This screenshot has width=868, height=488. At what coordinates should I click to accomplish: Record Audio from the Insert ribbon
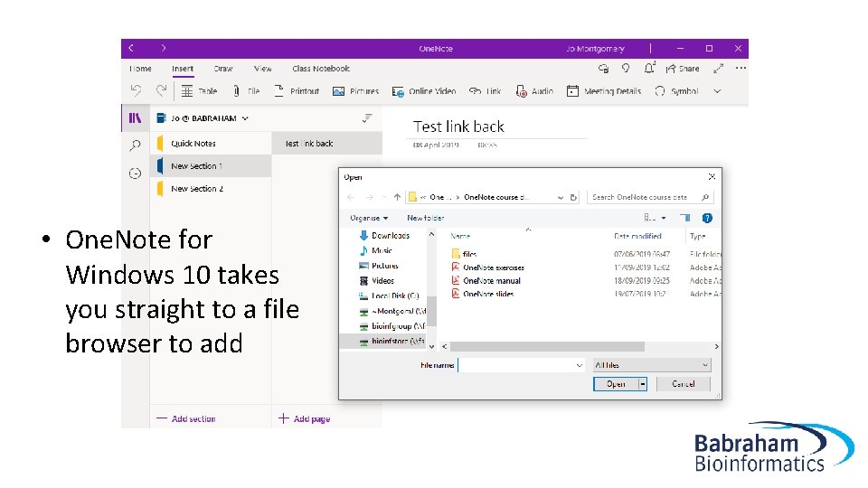click(534, 91)
